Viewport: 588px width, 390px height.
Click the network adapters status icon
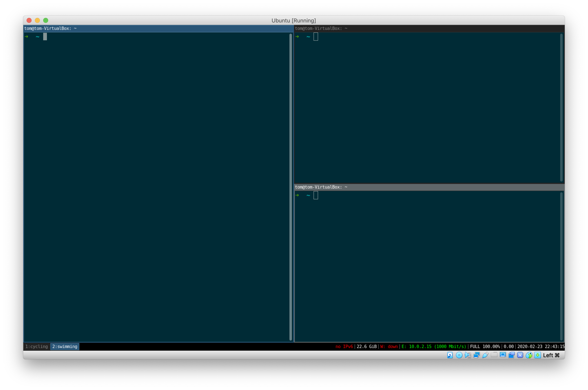tap(476, 355)
